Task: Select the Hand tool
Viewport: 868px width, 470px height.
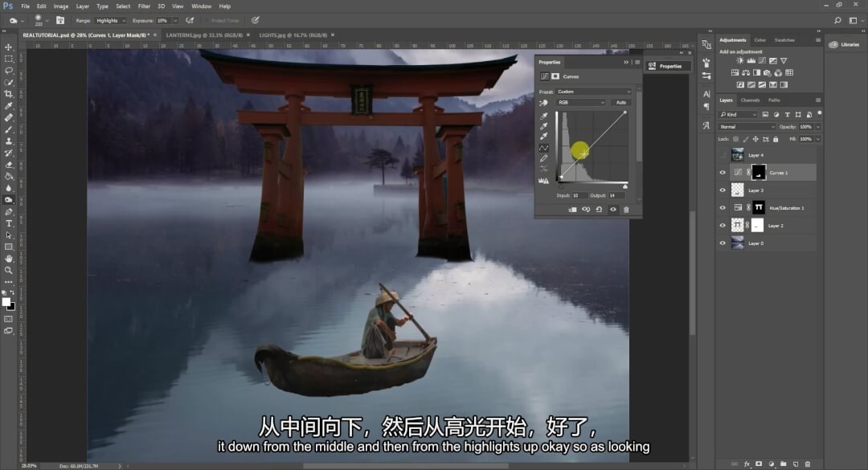Action: (x=8, y=259)
